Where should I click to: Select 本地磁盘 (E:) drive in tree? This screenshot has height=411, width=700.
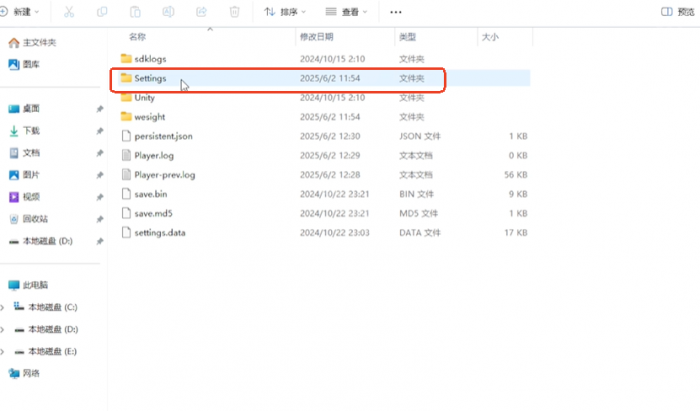click(x=46, y=351)
